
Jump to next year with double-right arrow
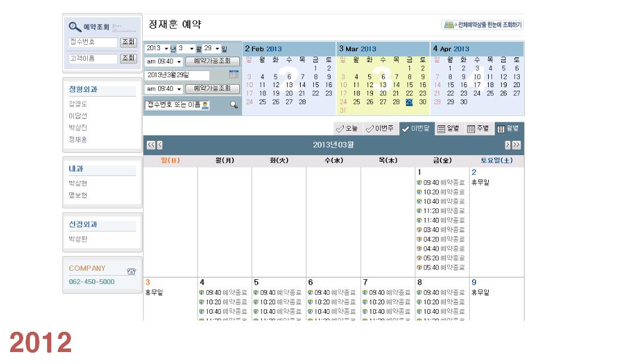[516, 145]
